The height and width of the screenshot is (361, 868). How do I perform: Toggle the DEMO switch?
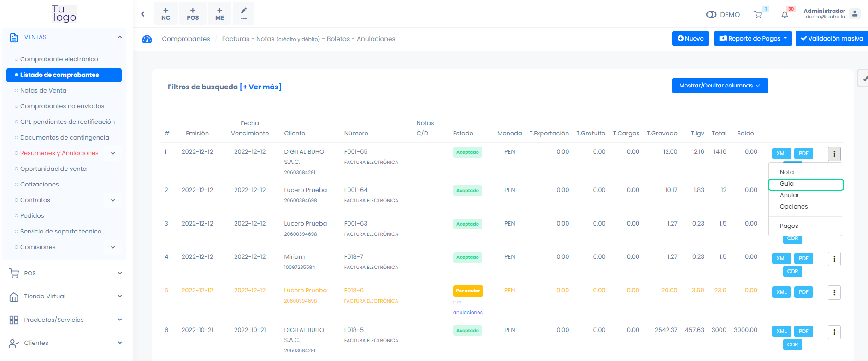click(x=711, y=15)
